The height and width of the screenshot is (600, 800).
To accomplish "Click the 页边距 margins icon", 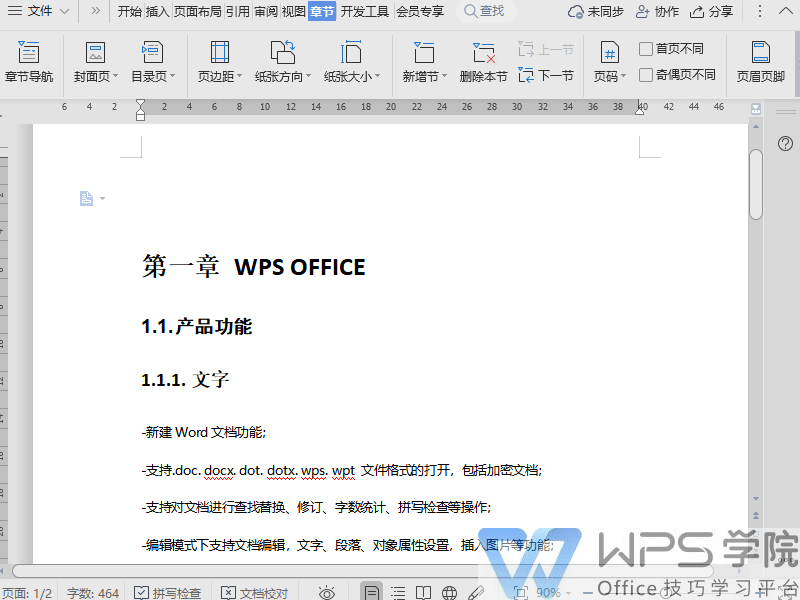I will (219, 53).
